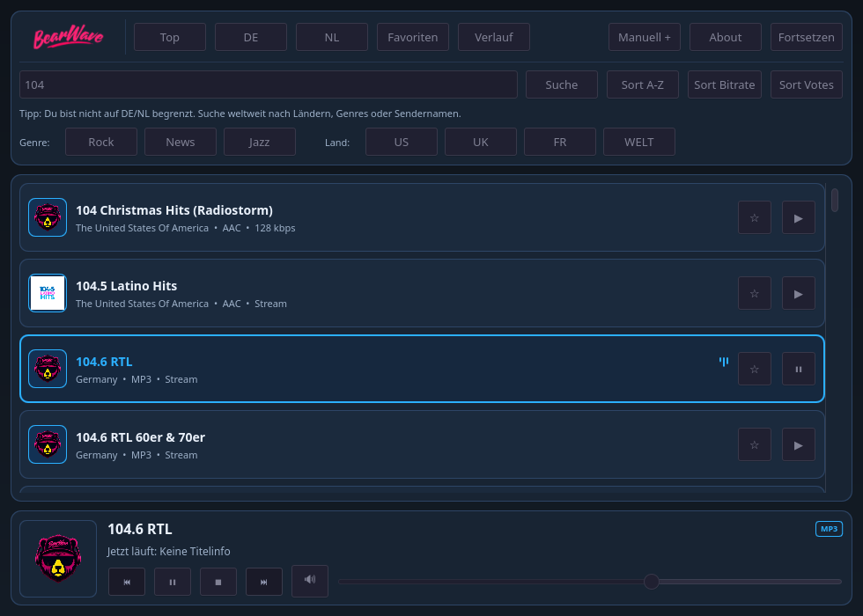The image size is (863, 616).
Task: Click 104 Christmas Hits station logo
Action: (48, 217)
